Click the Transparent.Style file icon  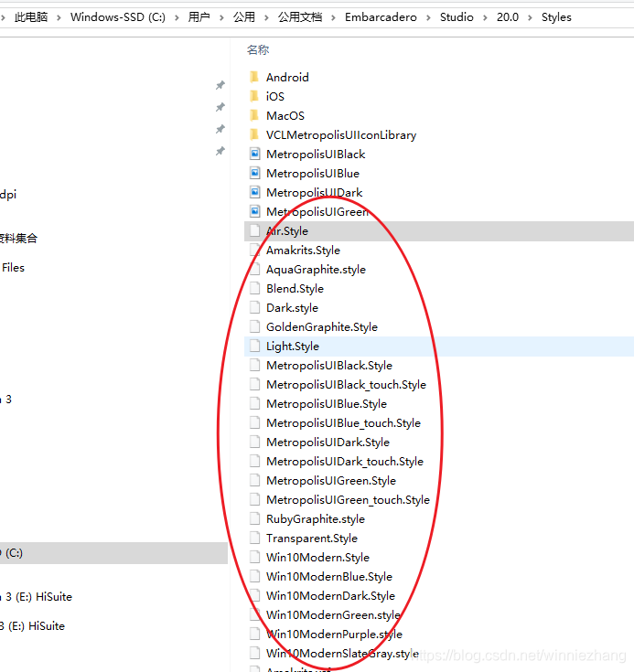tap(255, 538)
